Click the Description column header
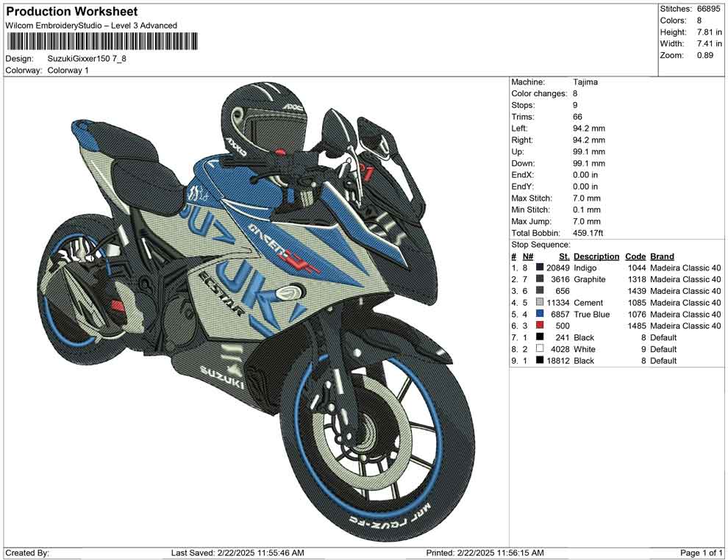 [x=596, y=256]
